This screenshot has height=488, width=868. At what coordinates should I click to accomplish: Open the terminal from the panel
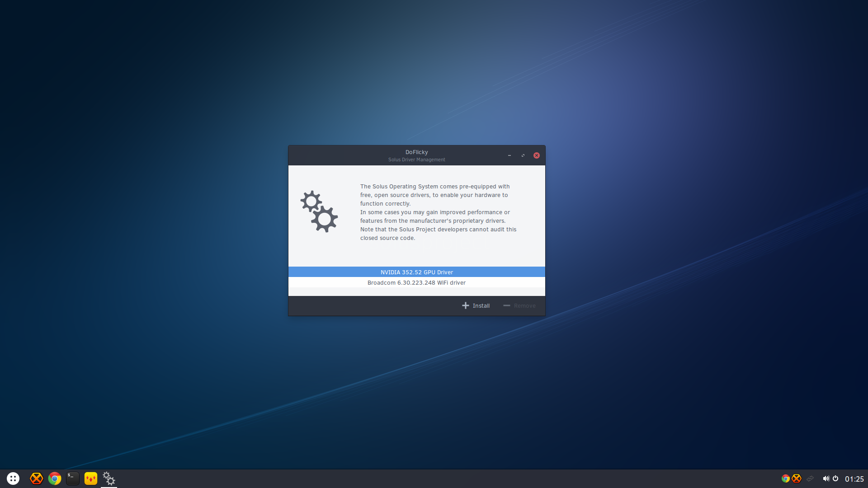pyautogui.click(x=73, y=479)
